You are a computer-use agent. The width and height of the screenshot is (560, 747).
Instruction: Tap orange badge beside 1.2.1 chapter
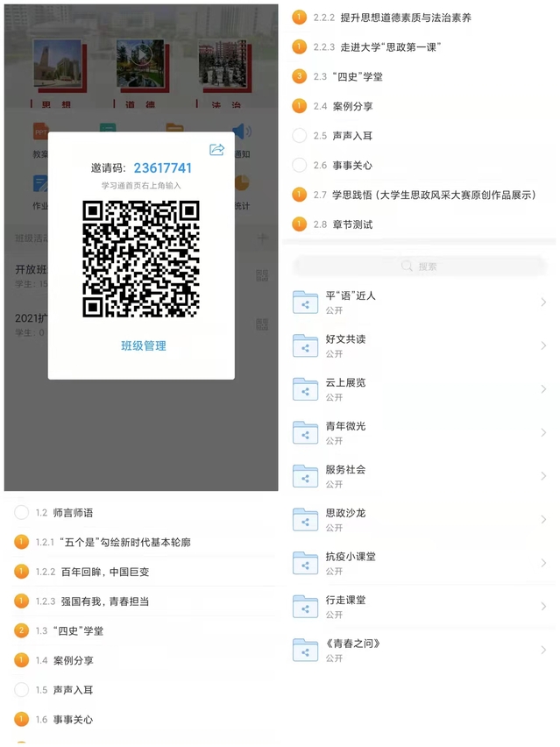pos(21,542)
